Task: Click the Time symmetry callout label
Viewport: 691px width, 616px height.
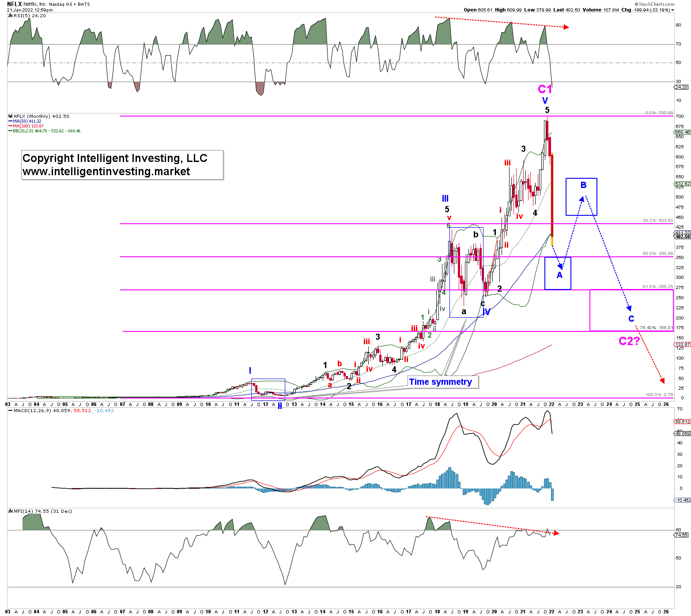Action: click(440, 382)
